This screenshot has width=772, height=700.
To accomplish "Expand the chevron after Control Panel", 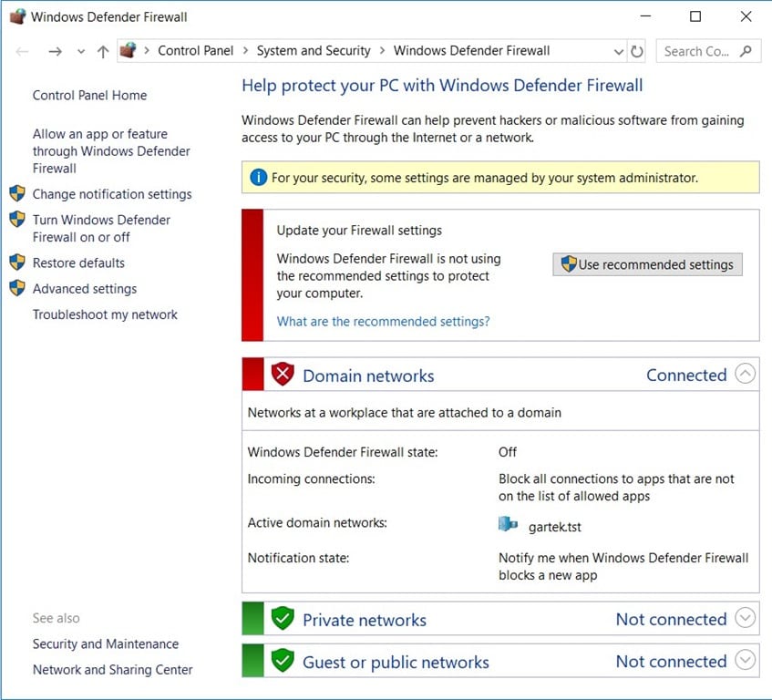I will (245, 51).
